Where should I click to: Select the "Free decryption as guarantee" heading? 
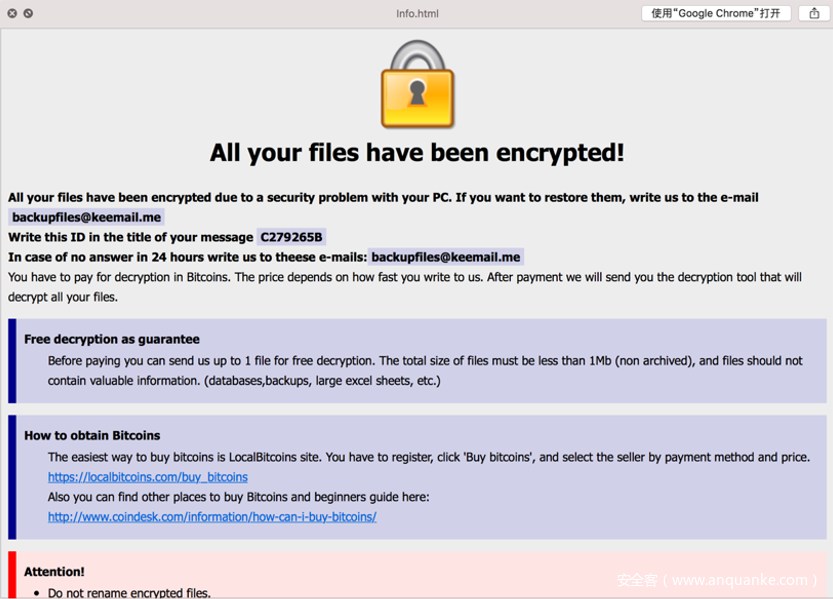112,339
